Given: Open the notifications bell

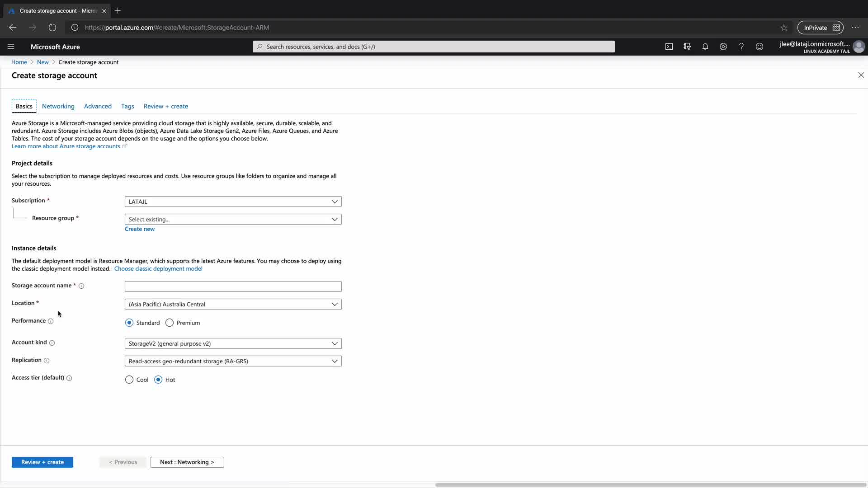Looking at the screenshot, I should [x=705, y=47].
